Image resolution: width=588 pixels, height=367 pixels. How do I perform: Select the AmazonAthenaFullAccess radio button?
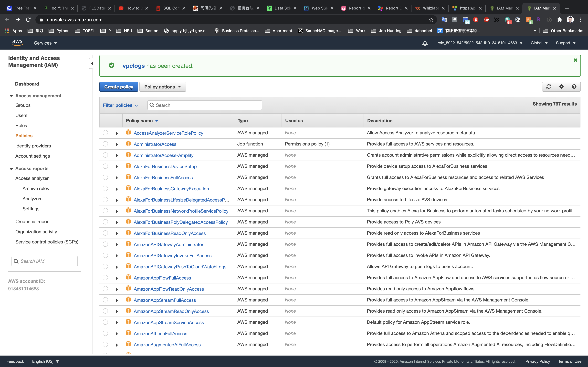pyautogui.click(x=105, y=333)
